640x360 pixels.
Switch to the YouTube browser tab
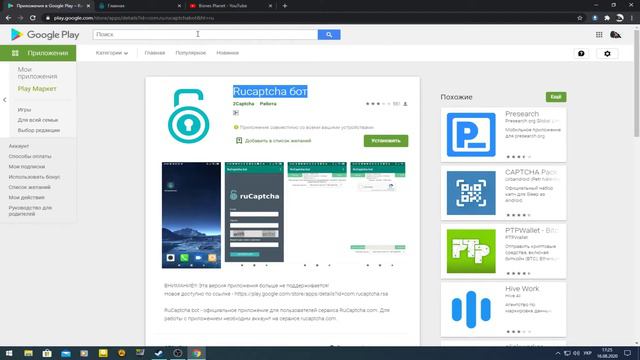coord(231,6)
